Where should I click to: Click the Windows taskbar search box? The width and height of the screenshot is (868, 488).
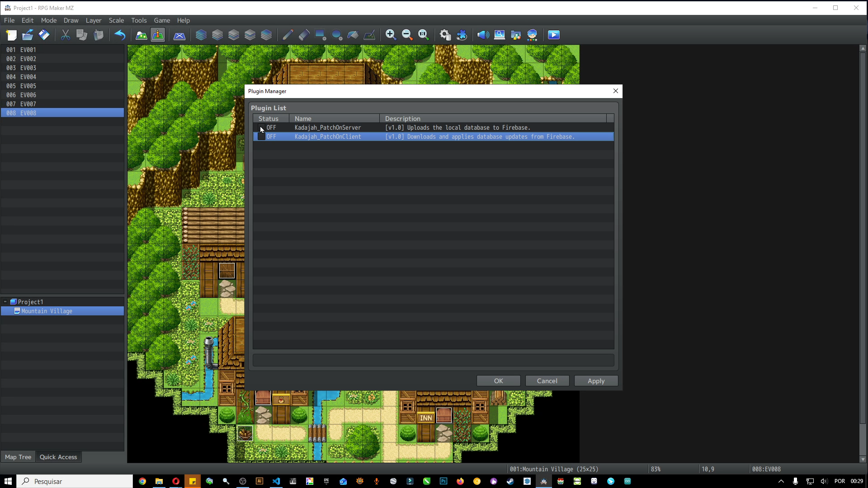tap(75, 481)
